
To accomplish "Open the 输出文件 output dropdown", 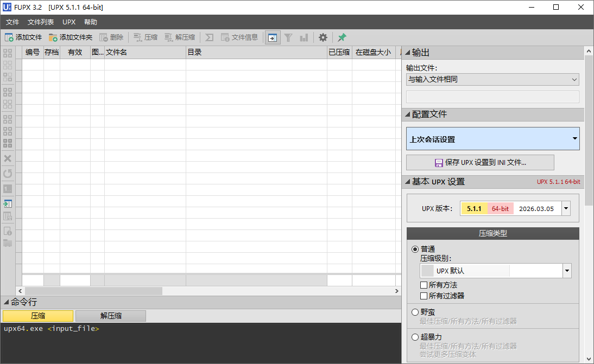I will coord(574,79).
